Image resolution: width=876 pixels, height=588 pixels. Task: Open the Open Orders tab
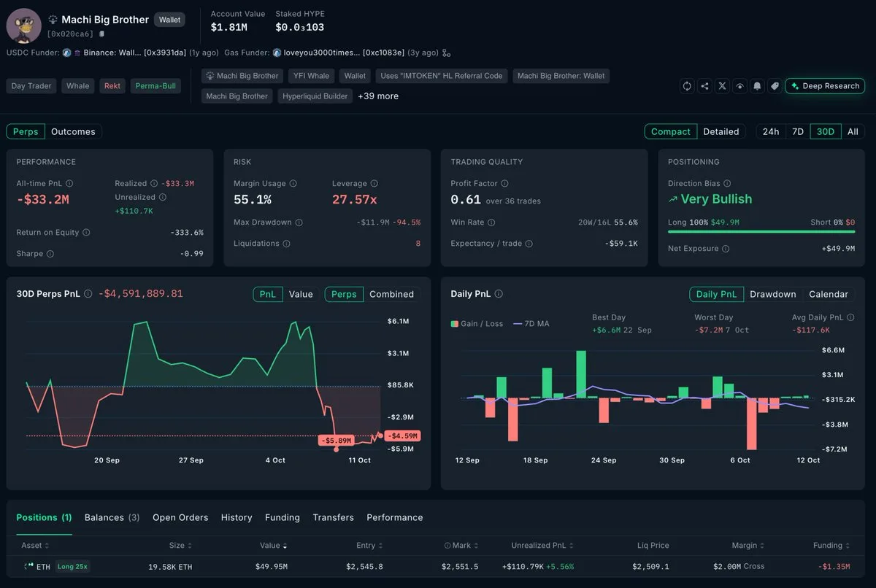coord(180,518)
